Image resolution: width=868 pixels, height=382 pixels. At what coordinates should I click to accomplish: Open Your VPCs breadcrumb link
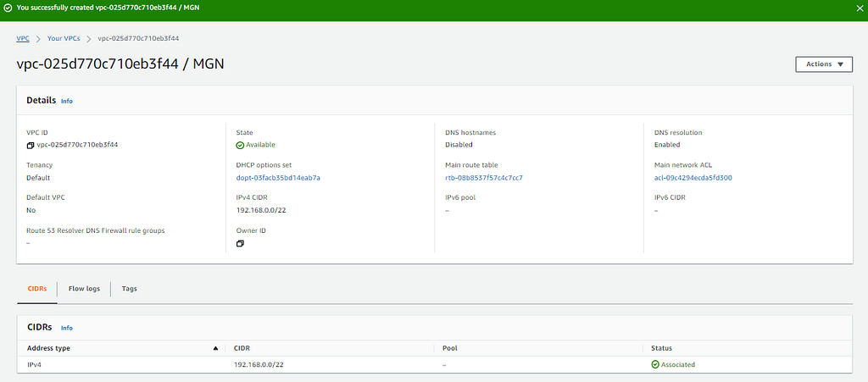tap(64, 39)
